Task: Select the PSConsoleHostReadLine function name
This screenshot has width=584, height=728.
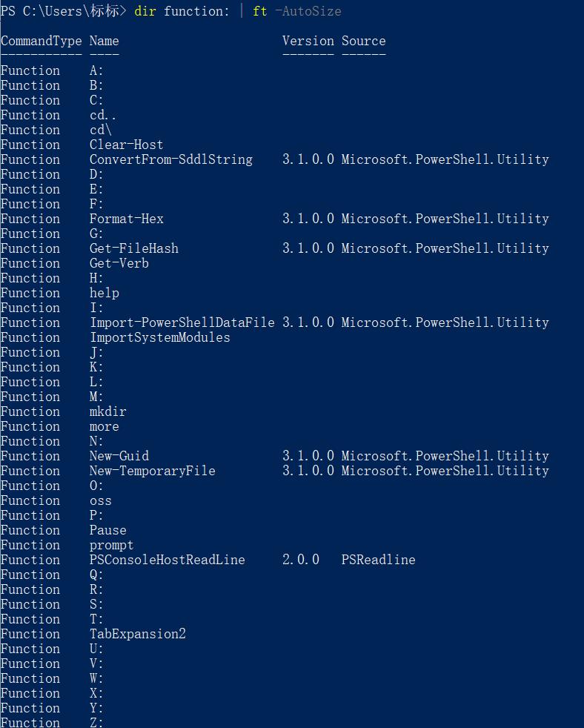Action: tap(167, 560)
